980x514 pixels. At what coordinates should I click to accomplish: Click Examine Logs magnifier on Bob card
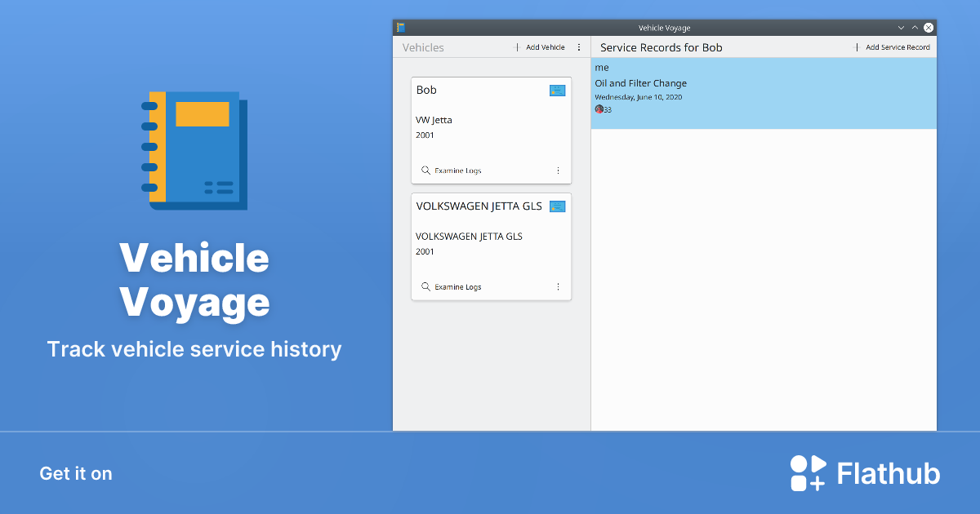[x=425, y=171]
